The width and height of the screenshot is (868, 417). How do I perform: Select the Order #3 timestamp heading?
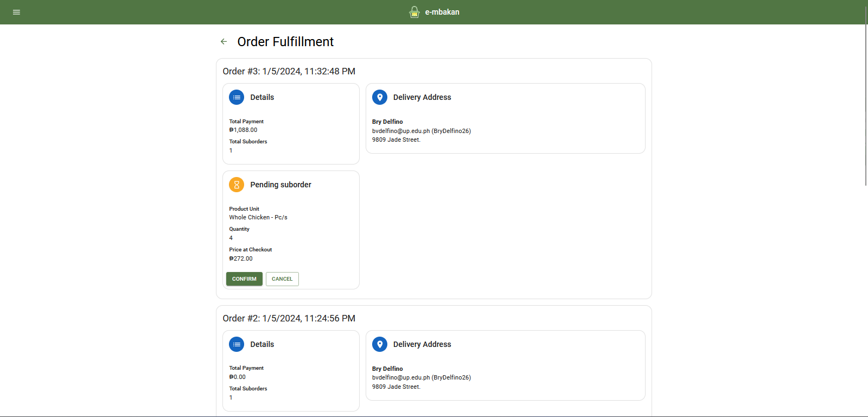289,72
